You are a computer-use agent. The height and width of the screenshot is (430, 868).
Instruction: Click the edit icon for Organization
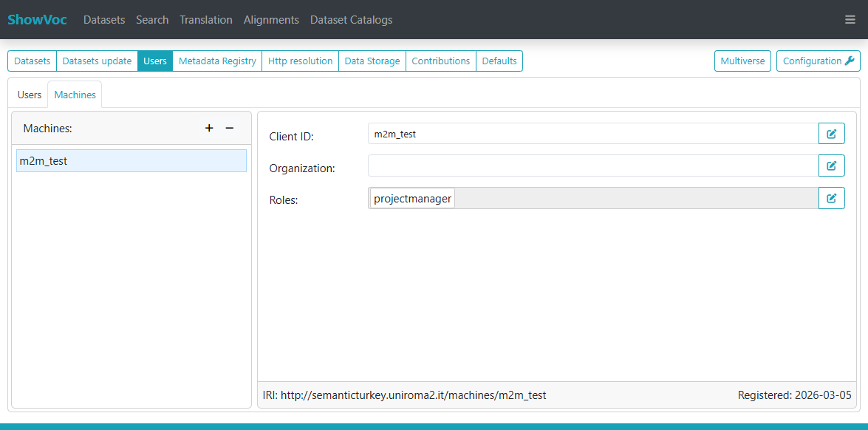click(832, 165)
